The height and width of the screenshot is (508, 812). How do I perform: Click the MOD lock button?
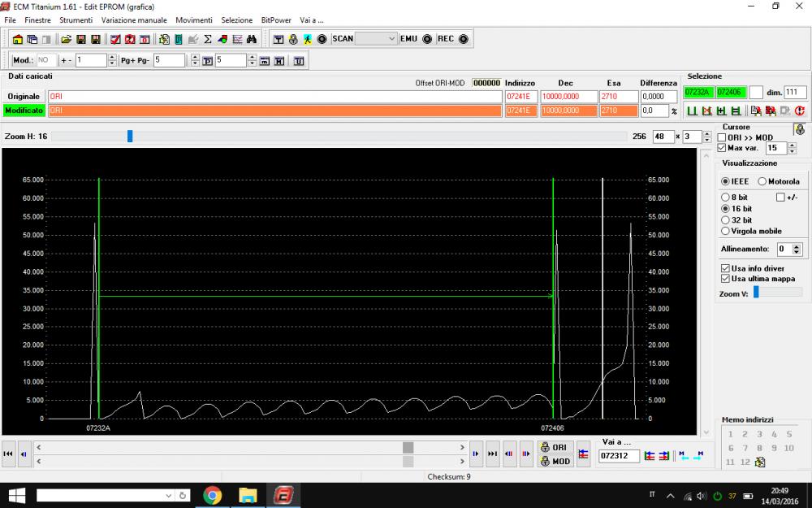coord(555,461)
